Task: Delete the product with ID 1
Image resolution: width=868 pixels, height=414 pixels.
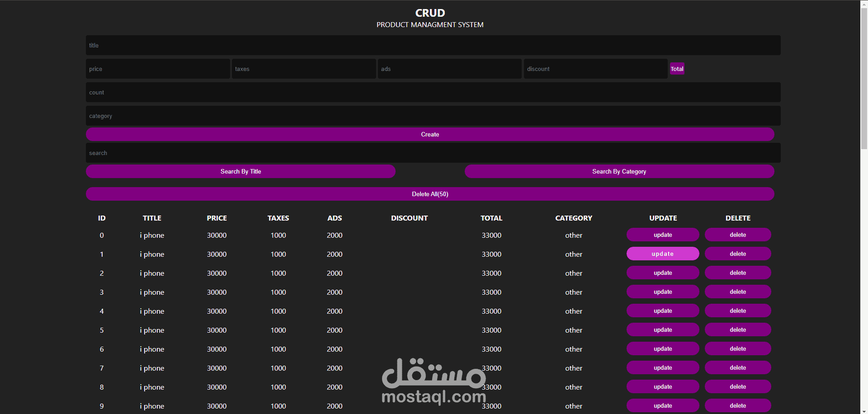Action: coord(737,254)
